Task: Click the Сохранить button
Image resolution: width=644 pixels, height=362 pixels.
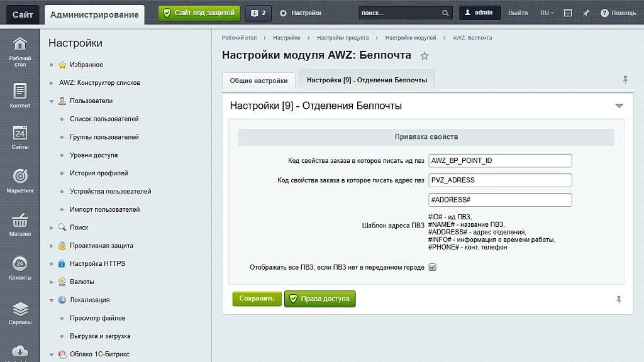Action: tap(257, 299)
